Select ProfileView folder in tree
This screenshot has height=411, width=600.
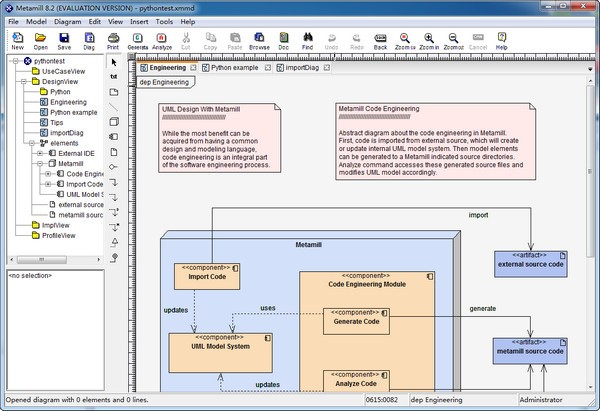point(54,235)
